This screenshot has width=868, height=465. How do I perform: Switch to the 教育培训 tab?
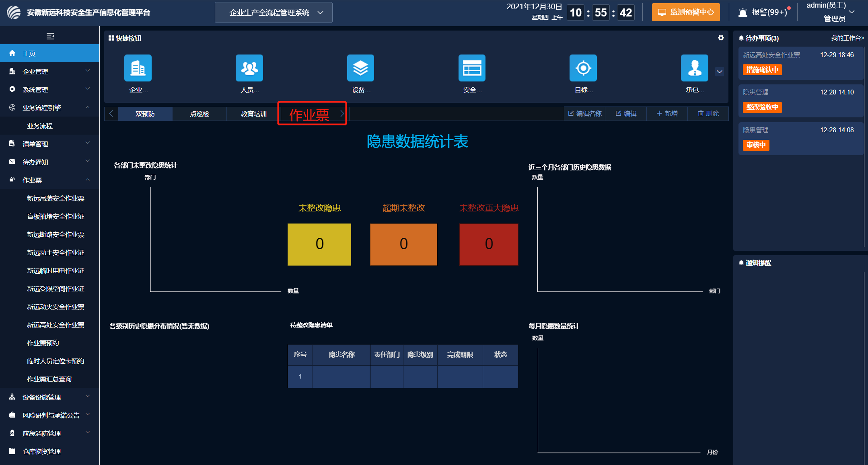254,114
